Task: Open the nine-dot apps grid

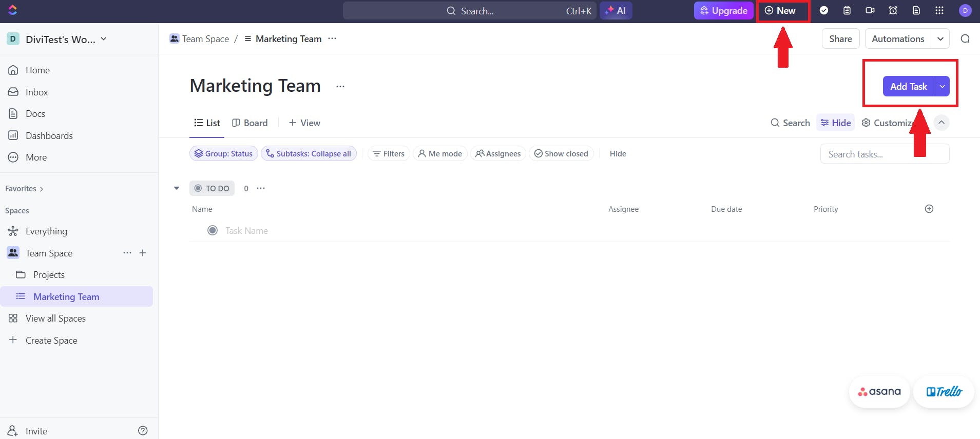Action: (x=939, y=11)
